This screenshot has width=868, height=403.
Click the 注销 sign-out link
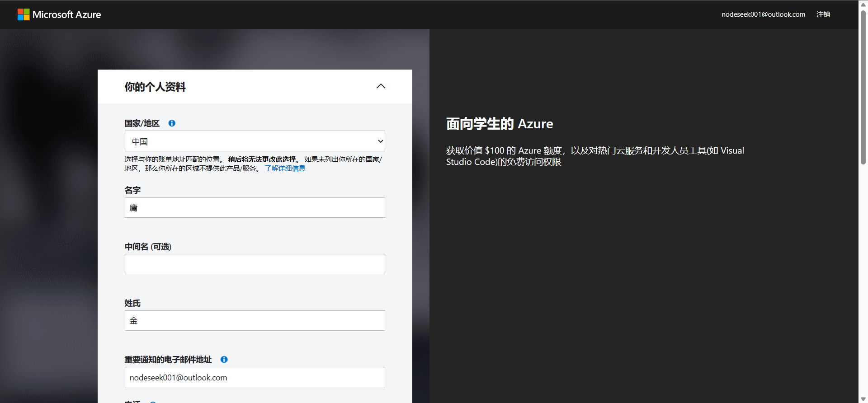[x=823, y=14]
